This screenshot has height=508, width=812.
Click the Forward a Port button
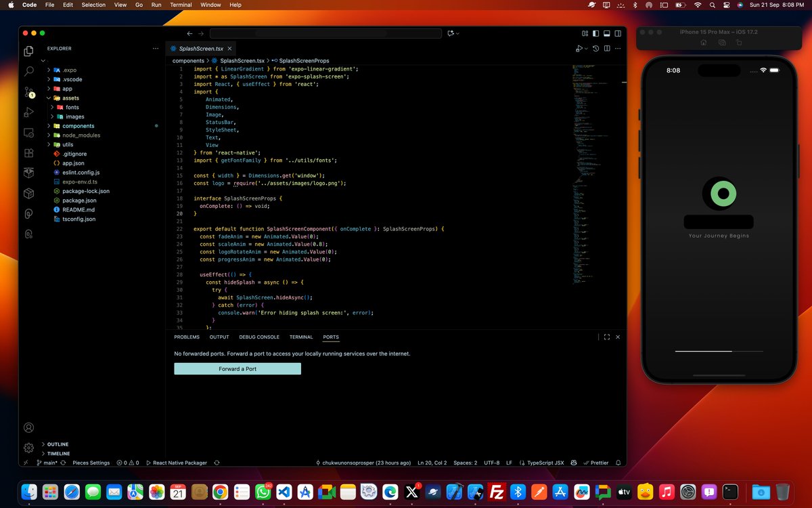(x=238, y=369)
